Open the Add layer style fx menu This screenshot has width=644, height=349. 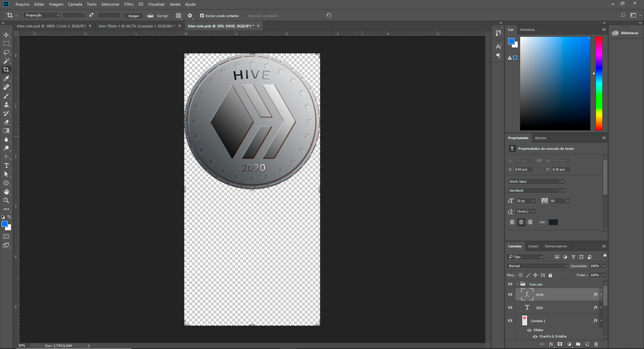click(x=551, y=344)
